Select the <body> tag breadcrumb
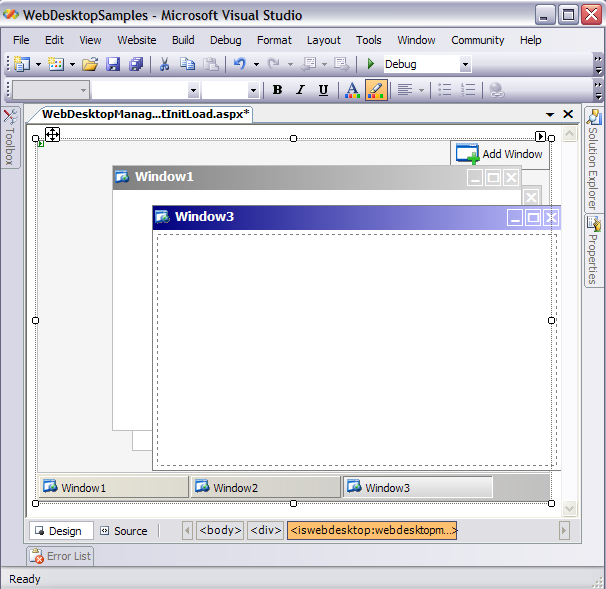This screenshot has height=589, width=606. pyautogui.click(x=219, y=531)
